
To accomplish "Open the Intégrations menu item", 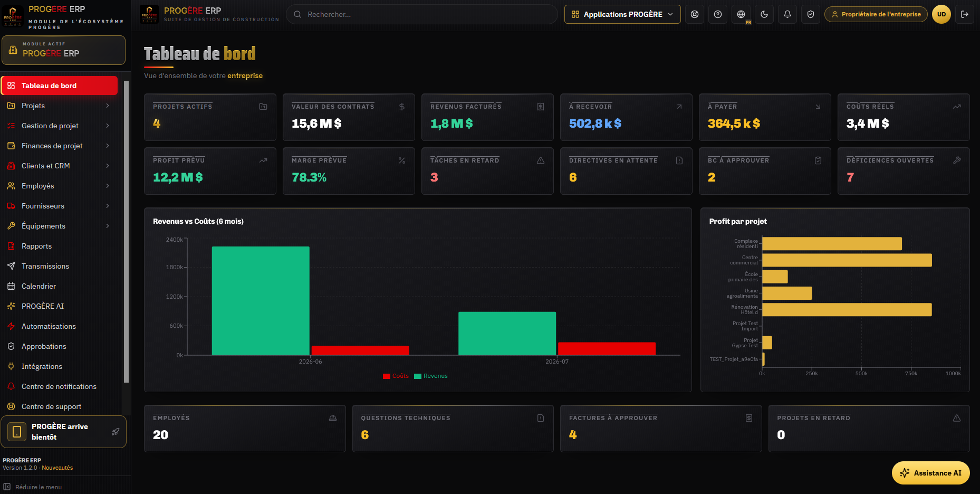I will pos(60,366).
